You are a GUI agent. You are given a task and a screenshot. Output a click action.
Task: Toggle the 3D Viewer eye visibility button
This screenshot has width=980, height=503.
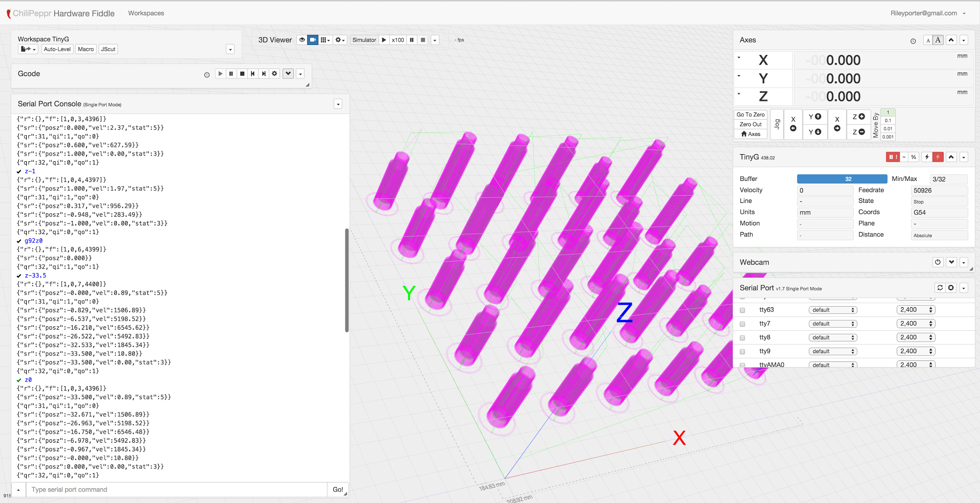pos(302,40)
